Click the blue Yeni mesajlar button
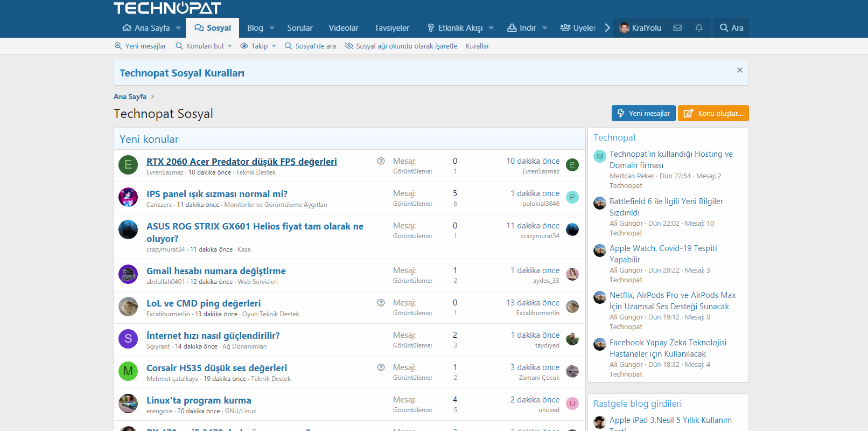This screenshot has height=431, width=868. [643, 113]
